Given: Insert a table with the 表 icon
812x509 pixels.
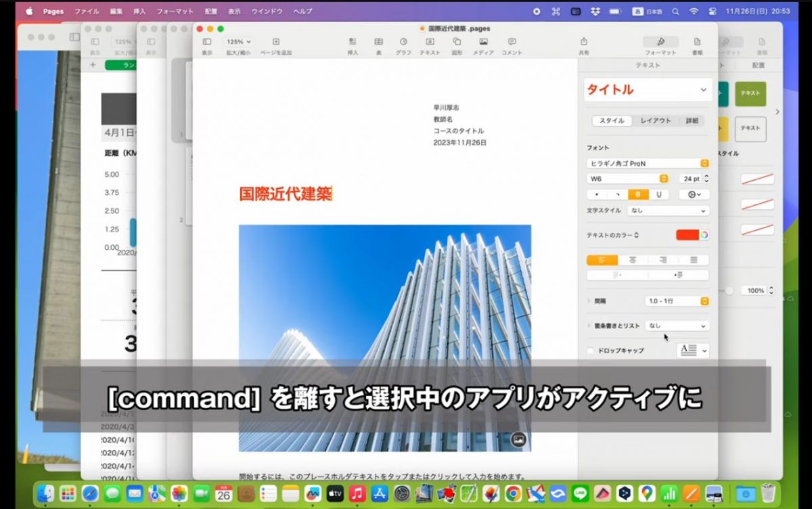Looking at the screenshot, I should [378, 42].
